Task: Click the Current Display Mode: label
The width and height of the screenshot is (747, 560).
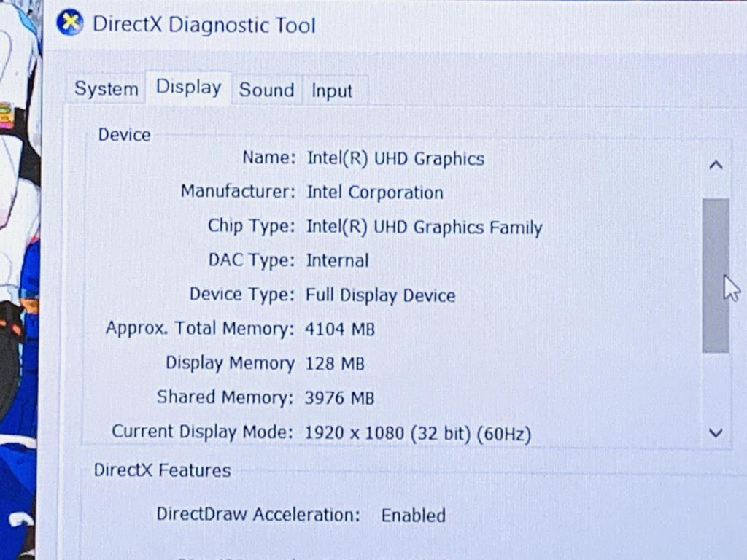Action: (203, 432)
